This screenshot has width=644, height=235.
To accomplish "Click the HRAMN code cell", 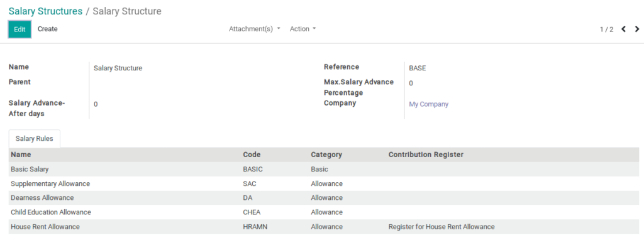I will pos(255,226).
